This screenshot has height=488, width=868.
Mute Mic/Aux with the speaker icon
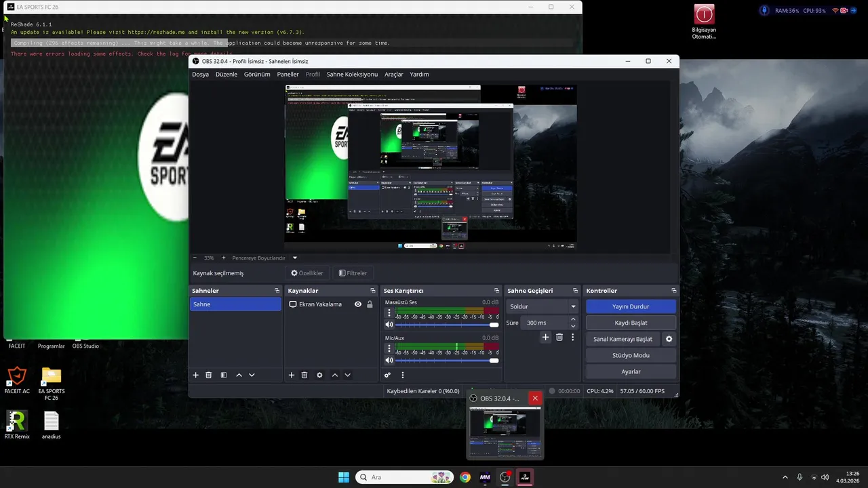tap(389, 361)
